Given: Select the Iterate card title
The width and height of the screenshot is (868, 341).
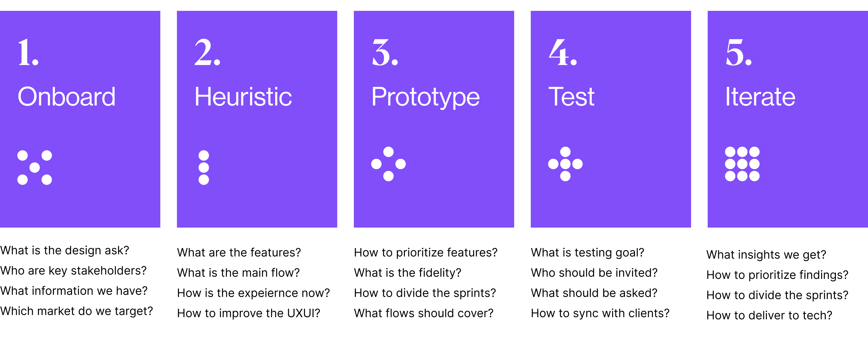Looking at the screenshot, I should pyautogui.click(x=760, y=97).
